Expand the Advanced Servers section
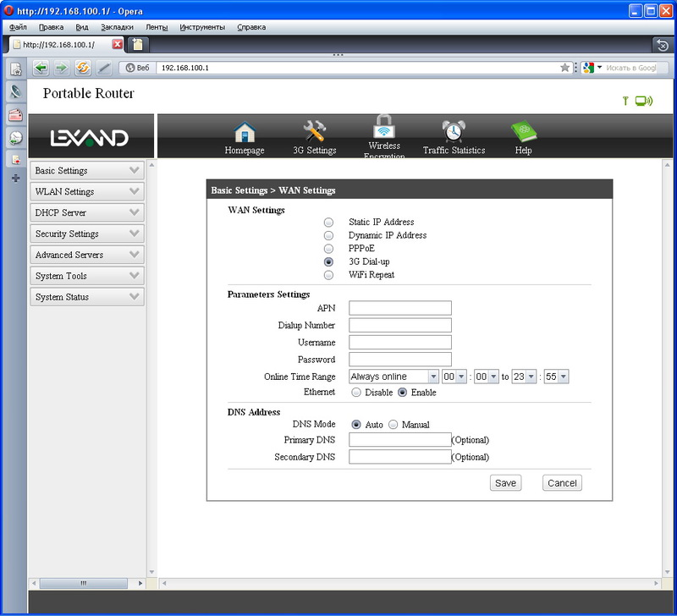The image size is (677, 616). click(x=87, y=255)
